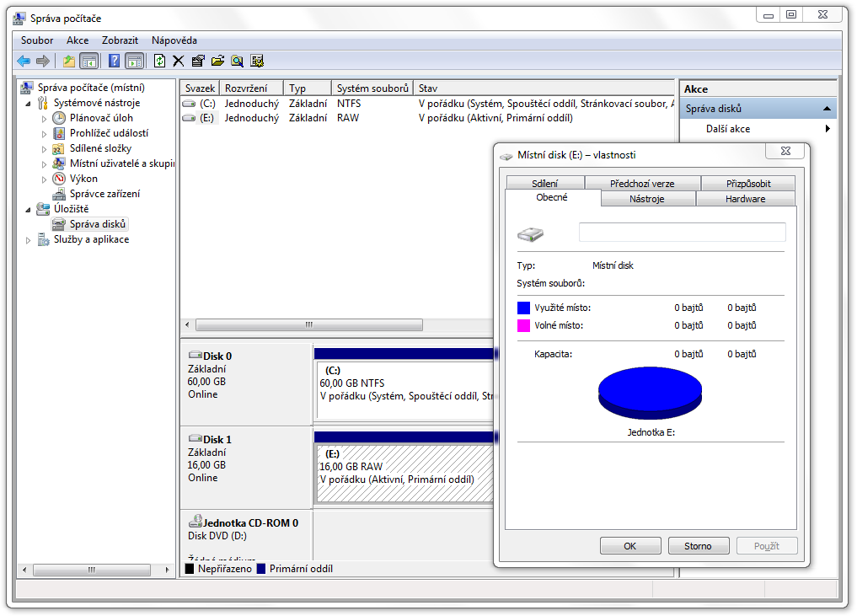Select the Sdílené složky icon
Image resolution: width=857 pixels, height=616 pixels.
(x=59, y=148)
